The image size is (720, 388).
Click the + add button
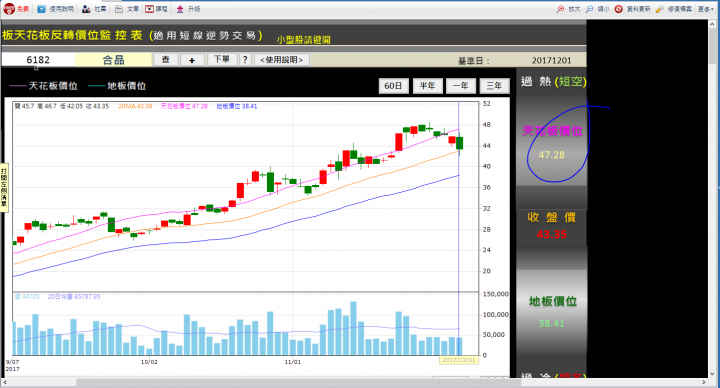tap(192, 60)
